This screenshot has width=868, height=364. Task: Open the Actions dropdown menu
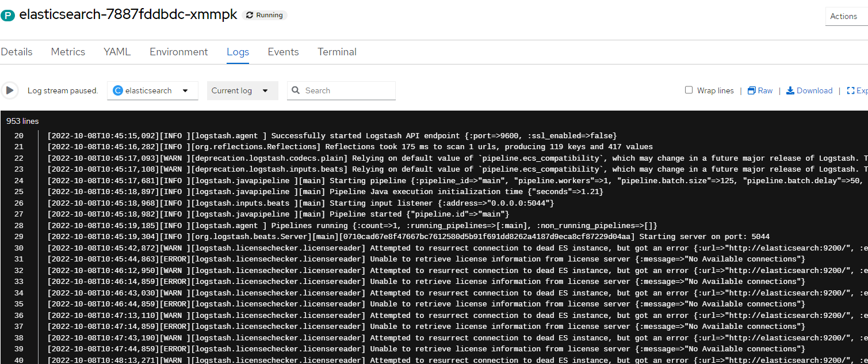tap(847, 16)
